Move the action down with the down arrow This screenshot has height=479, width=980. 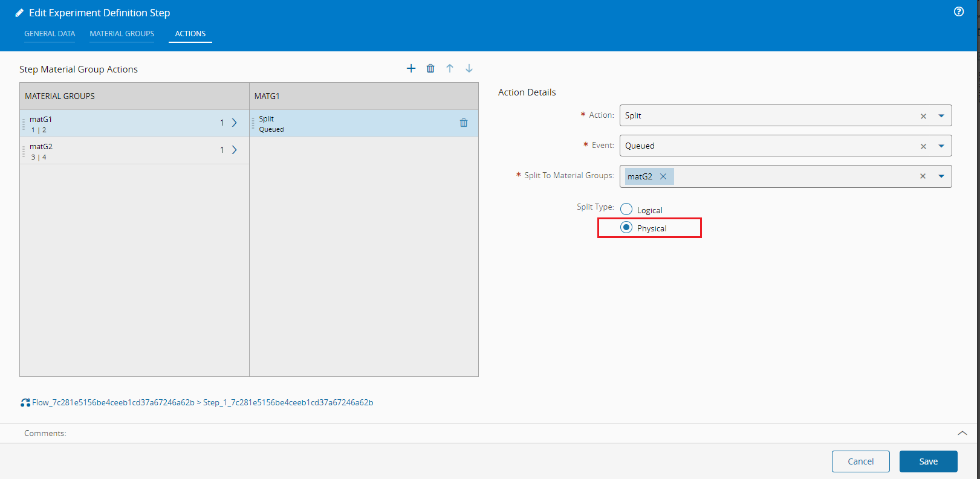tap(469, 68)
